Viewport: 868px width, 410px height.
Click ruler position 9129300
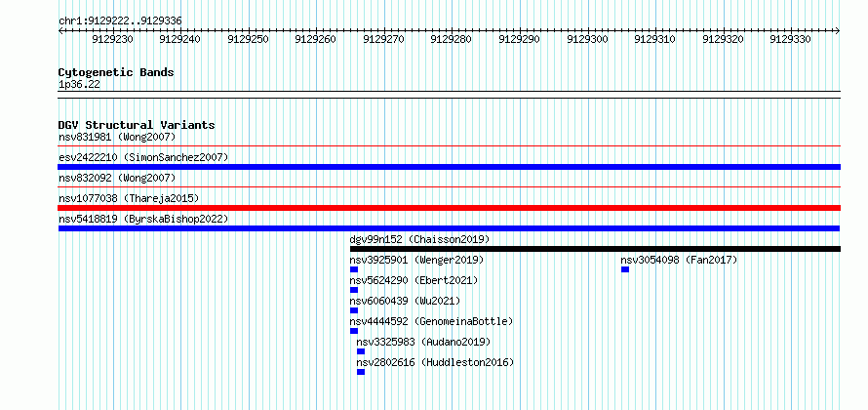(588, 39)
